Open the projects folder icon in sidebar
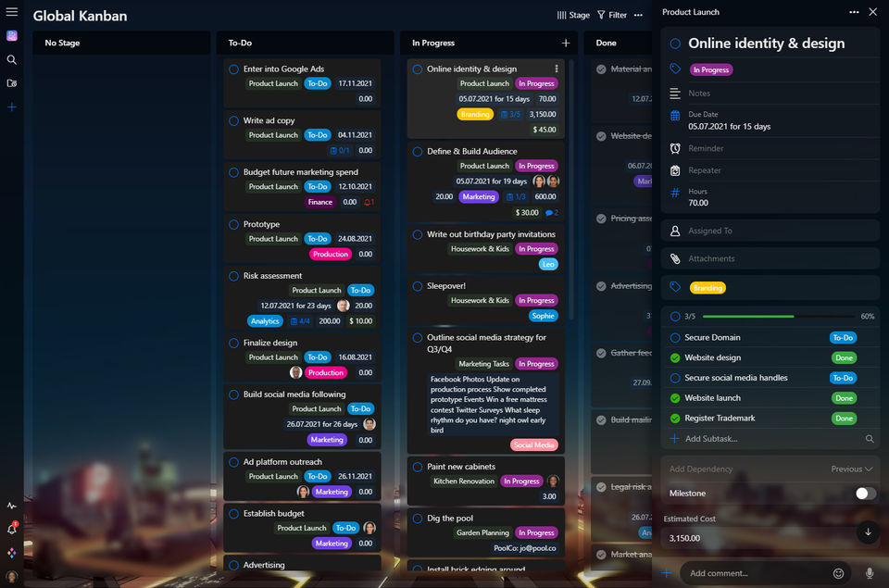 pos(11,83)
